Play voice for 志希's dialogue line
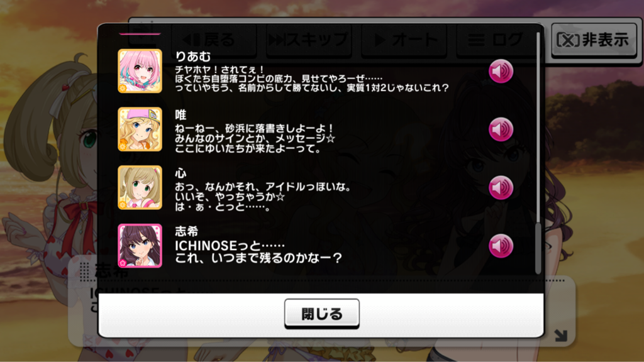Image resolution: width=644 pixels, height=362 pixels. (501, 246)
